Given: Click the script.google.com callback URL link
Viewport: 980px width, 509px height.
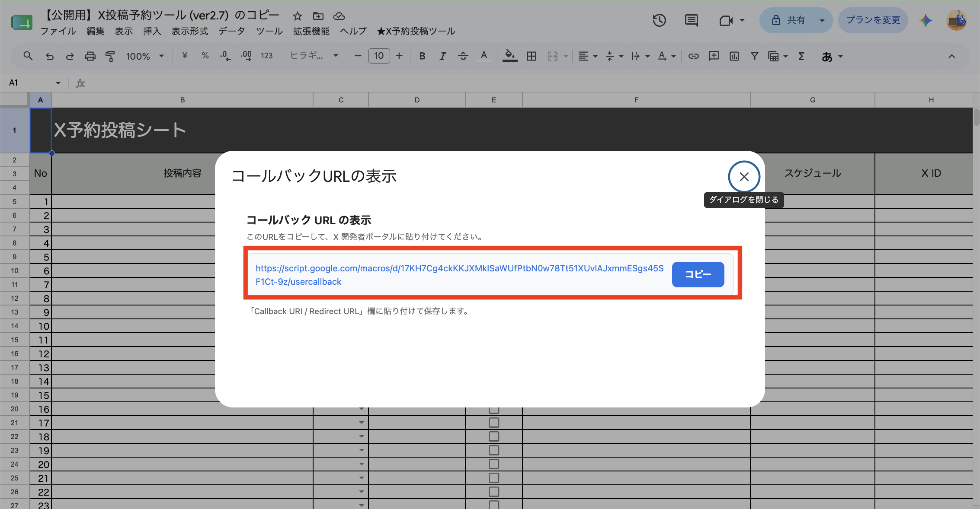Looking at the screenshot, I should pyautogui.click(x=459, y=275).
